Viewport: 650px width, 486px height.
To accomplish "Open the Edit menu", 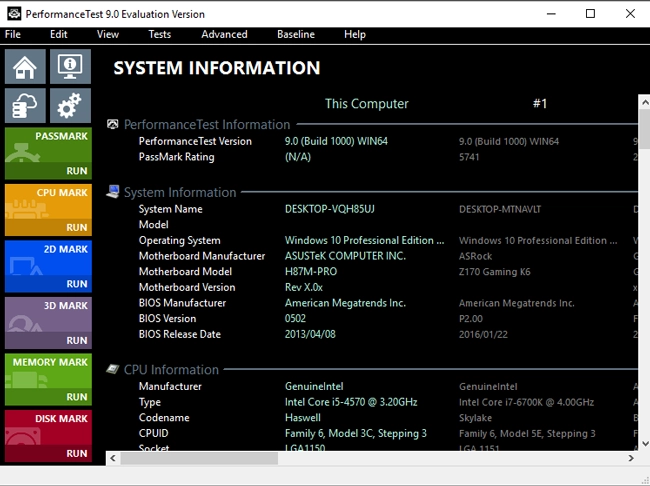I will point(58,34).
